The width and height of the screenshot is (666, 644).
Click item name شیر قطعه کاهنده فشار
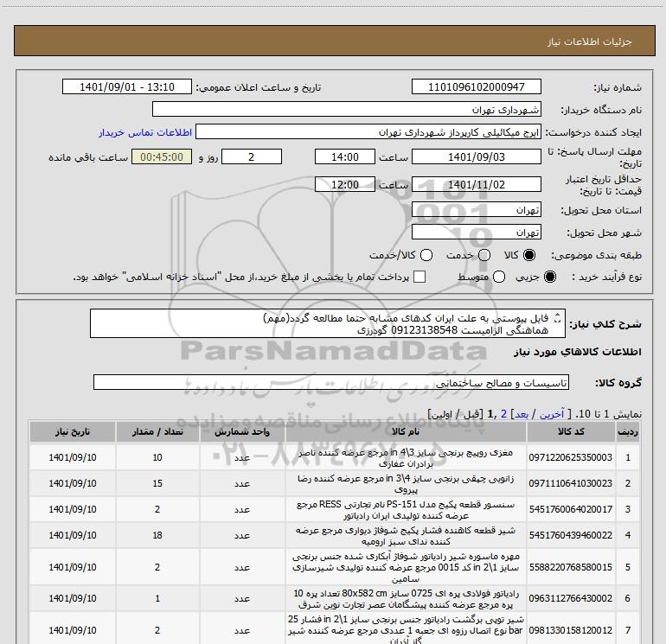(x=406, y=536)
